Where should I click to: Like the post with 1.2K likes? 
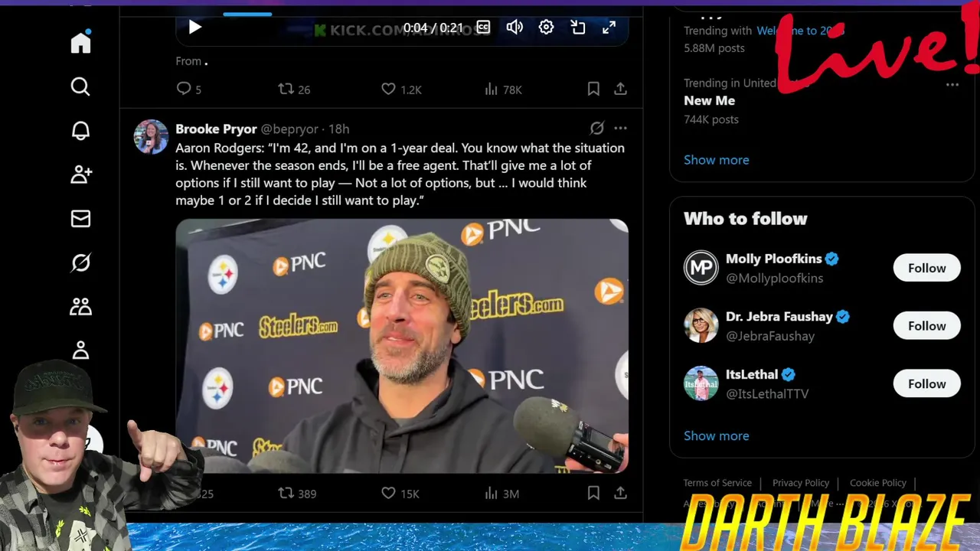pyautogui.click(x=401, y=90)
